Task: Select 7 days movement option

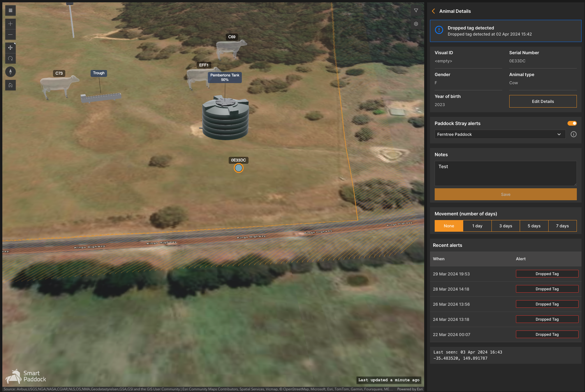Action: (562, 226)
